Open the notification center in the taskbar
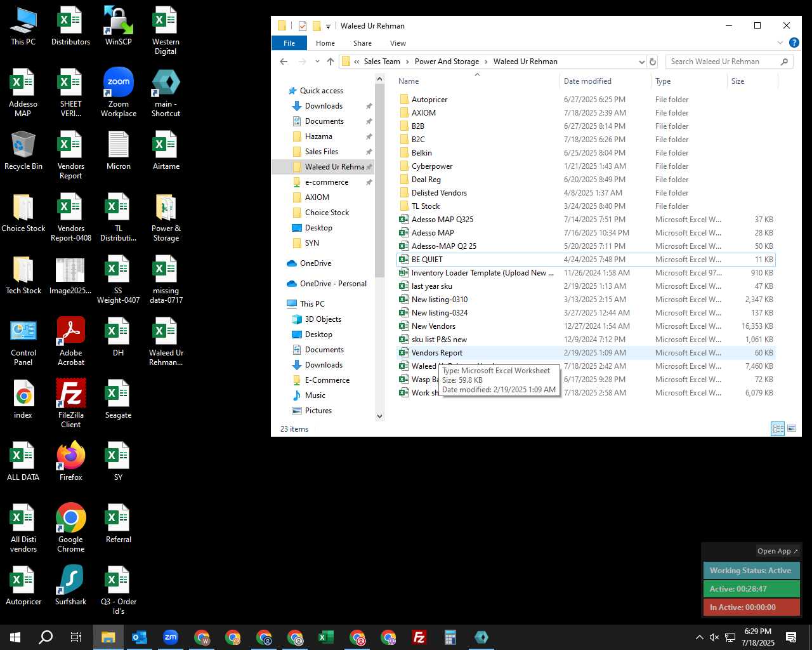Screen dimensions: 812x650 (791, 637)
